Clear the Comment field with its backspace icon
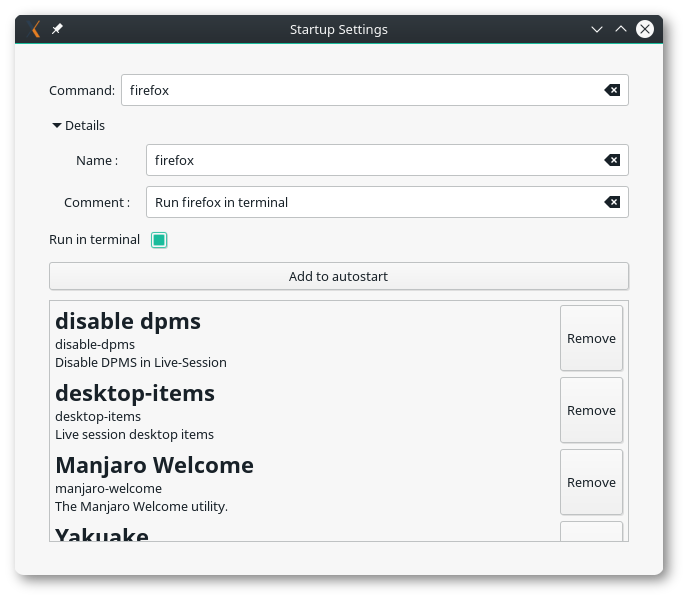Viewport: 688px width, 600px height. (612, 202)
